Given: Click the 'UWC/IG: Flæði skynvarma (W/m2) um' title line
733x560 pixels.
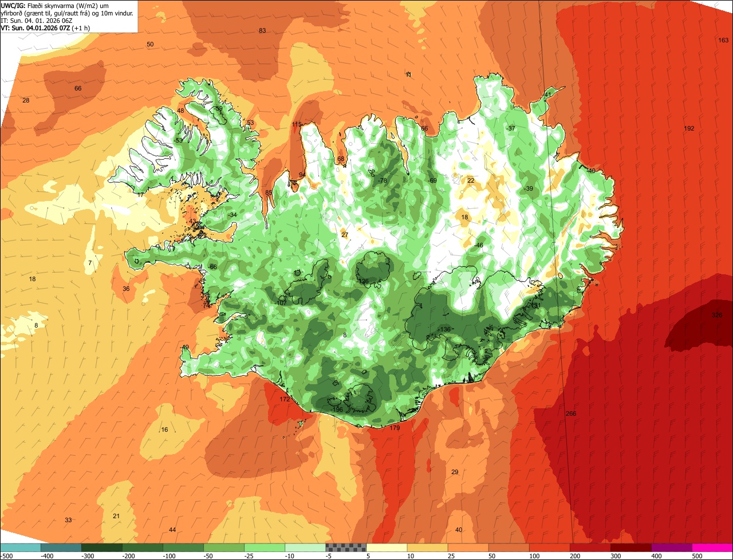Looking at the screenshot, I should [x=54, y=5].
